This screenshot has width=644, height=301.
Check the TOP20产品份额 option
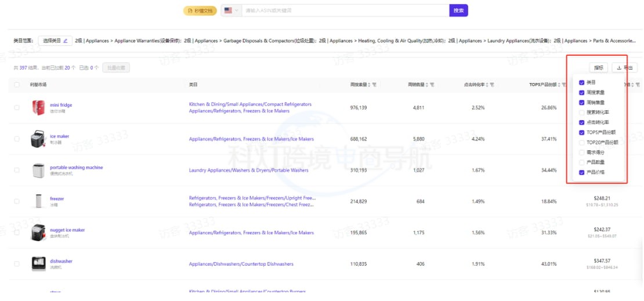pyautogui.click(x=582, y=142)
